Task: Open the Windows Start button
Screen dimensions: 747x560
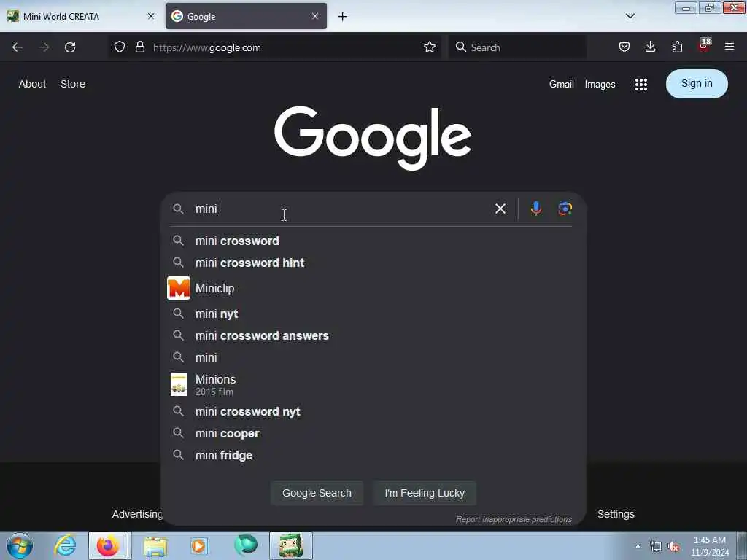Action: [x=20, y=545]
